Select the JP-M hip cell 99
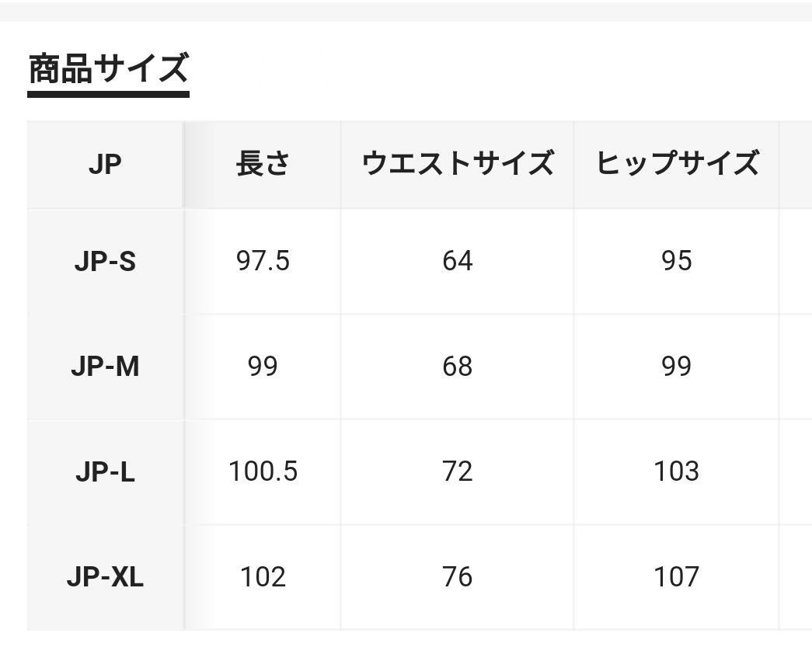 677,367
